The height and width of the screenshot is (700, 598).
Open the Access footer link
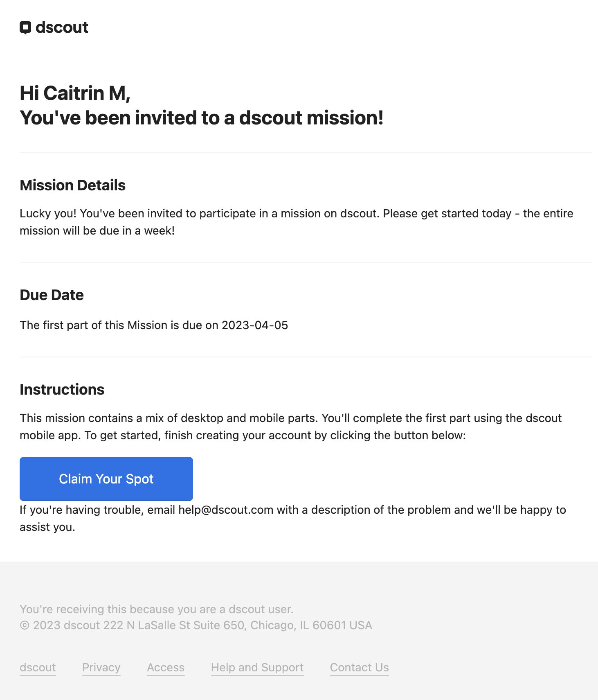tap(166, 667)
